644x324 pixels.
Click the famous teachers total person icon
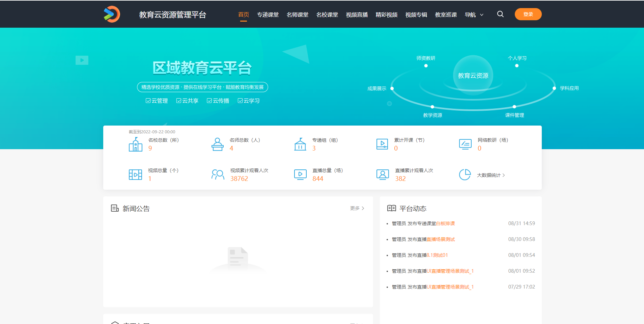point(218,144)
